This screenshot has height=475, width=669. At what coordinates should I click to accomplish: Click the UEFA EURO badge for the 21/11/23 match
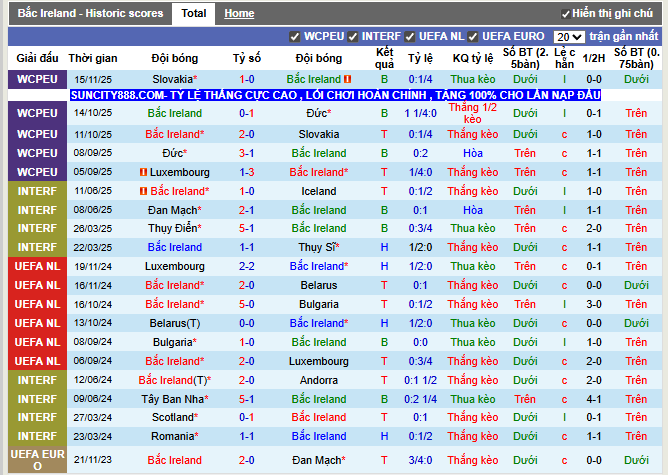(37, 460)
